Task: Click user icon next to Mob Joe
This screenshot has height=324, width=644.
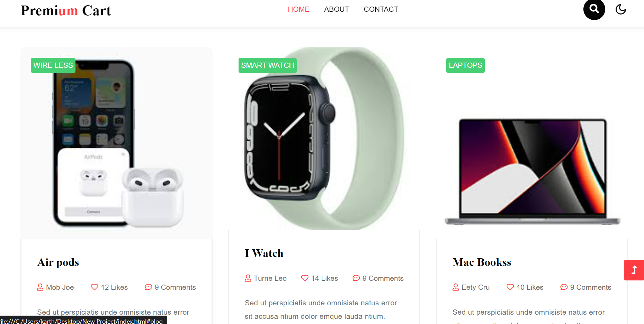Action: click(x=40, y=287)
